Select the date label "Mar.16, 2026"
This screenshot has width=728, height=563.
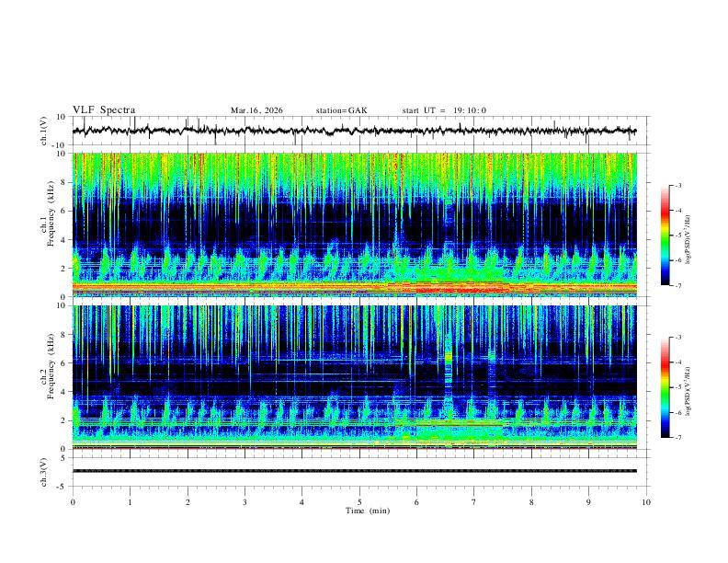point(256,110)
